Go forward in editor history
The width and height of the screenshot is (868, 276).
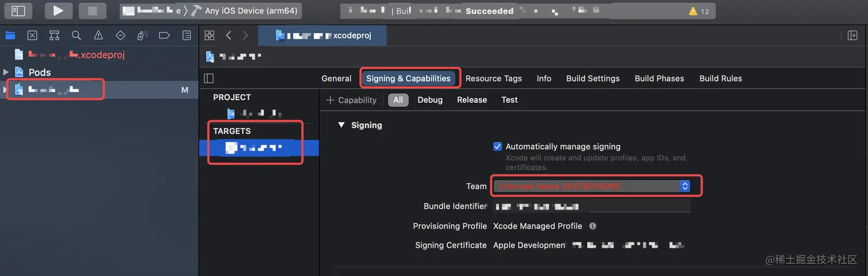246,36
